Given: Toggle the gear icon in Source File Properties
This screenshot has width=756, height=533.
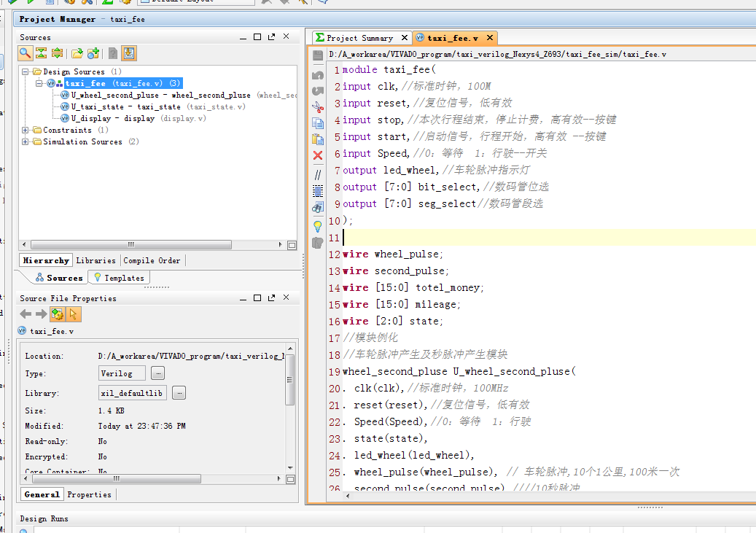Looking at the screenshot, I should [x=58, y=314].
